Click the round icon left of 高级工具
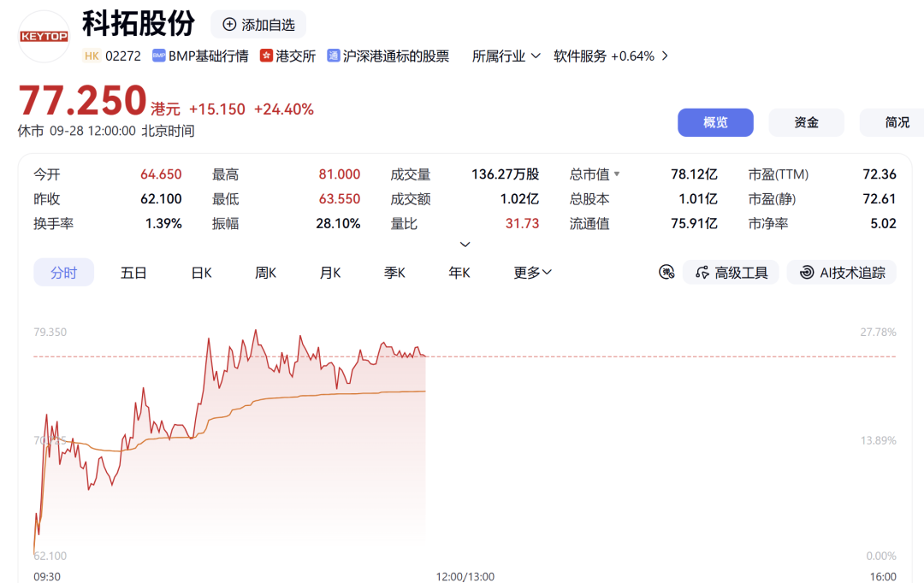The image size is (924, 583). (666, 272)
